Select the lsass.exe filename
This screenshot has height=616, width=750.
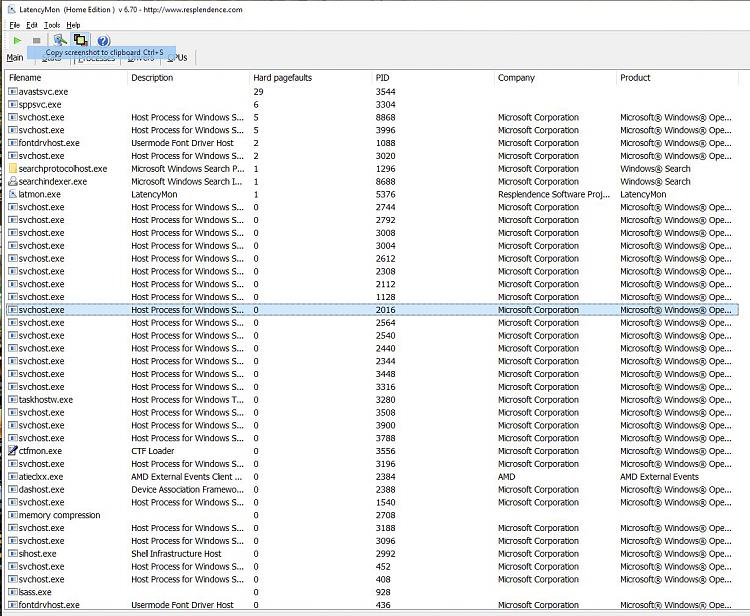[x=35, y=592]
